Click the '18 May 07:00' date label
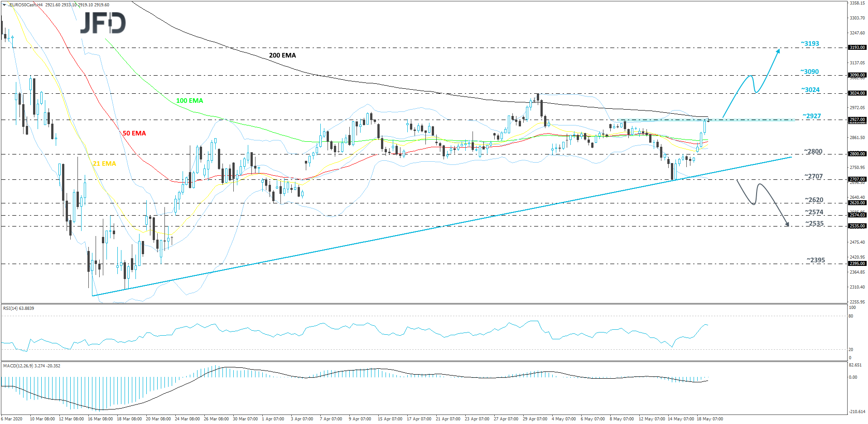The width and height of the screenshot is (868, 424). click(710, 419)
